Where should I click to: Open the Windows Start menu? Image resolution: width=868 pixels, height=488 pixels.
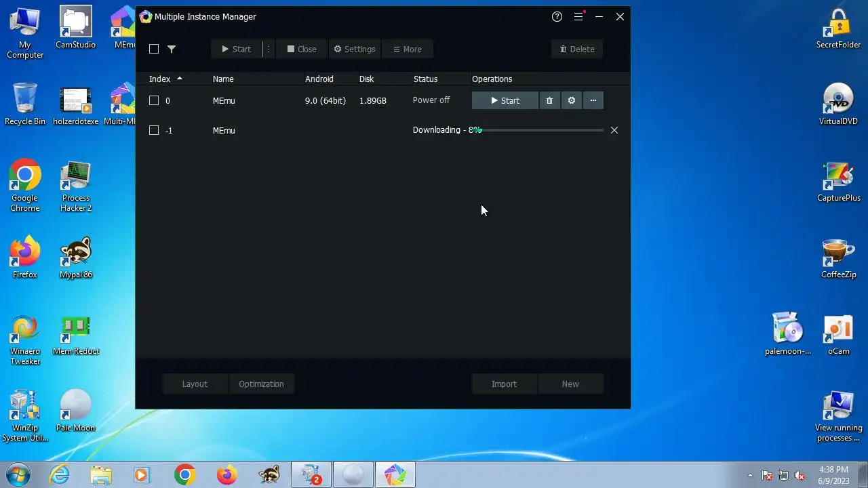pyautogui.click(x=18, y=475)
